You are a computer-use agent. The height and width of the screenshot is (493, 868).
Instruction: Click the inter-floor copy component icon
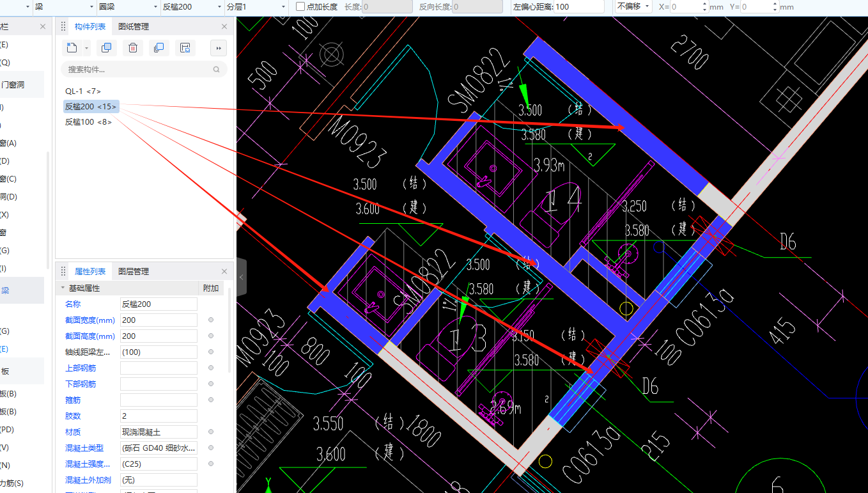[159, 47]
